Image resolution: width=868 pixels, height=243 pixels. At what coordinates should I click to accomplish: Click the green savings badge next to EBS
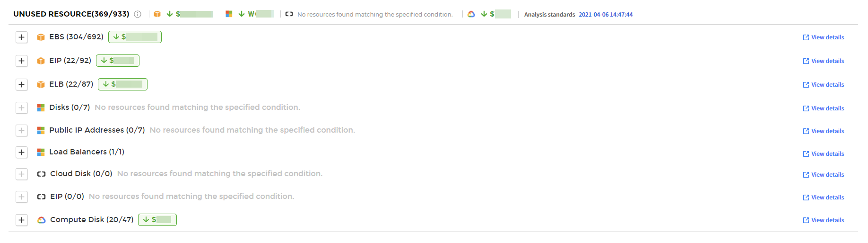[x=135, y=37]
